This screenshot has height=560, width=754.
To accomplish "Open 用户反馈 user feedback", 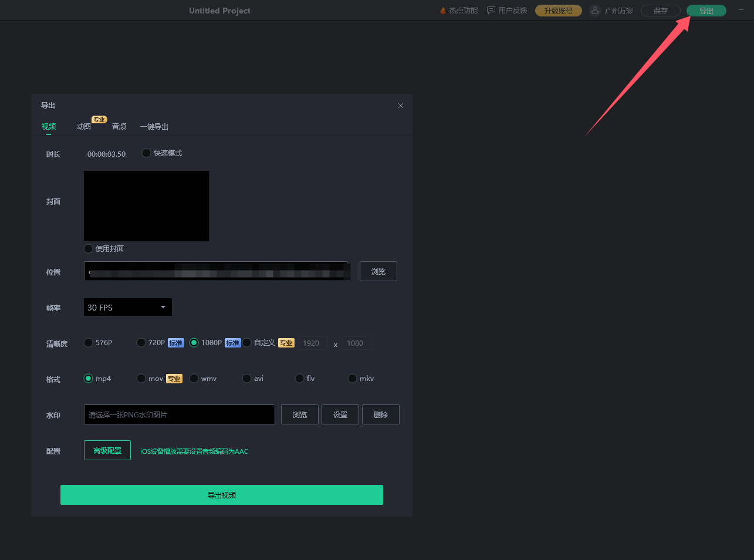I will 507,11.
